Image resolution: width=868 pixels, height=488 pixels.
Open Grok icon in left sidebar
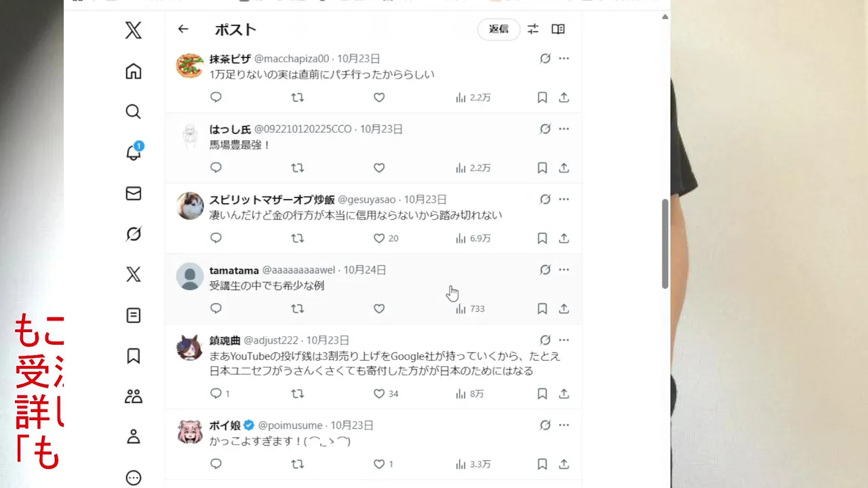click(x=134, y=234)
